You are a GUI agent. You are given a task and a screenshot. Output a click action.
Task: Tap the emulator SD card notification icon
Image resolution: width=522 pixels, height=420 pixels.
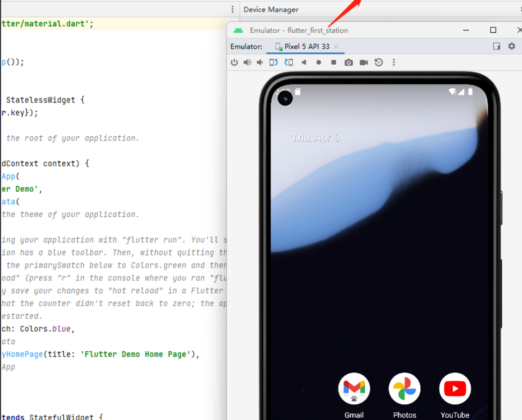298,92
